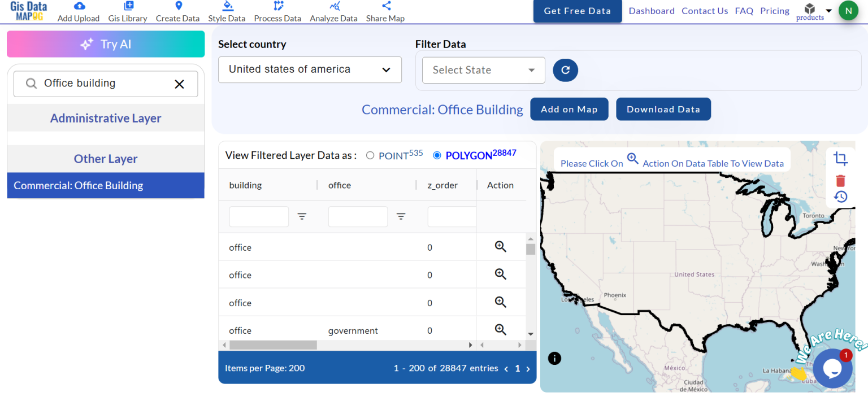This screenshot has width=868, height=401.
Task: Open the Add Upload cloud tool
Action: (78, 11)
